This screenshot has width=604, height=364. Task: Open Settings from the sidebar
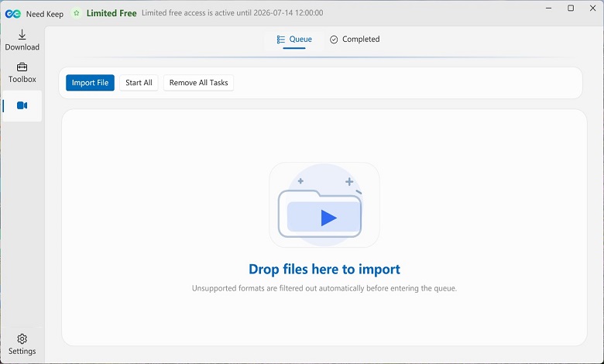(22, 345)
